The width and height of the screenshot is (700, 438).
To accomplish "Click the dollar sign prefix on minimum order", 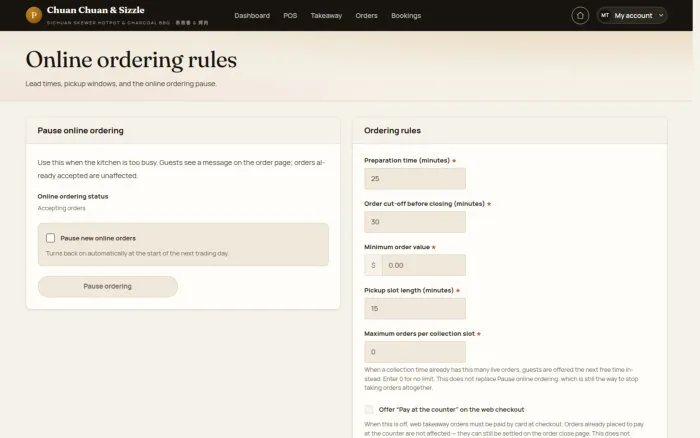I will [373, 265].
